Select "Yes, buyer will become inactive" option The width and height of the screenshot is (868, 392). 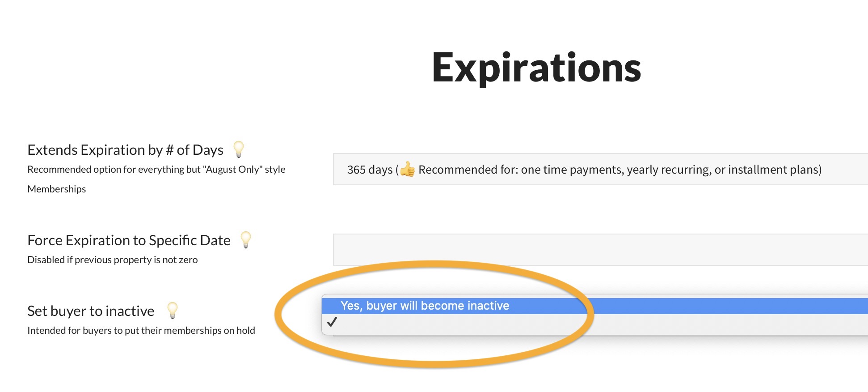(x=425, y=306)
